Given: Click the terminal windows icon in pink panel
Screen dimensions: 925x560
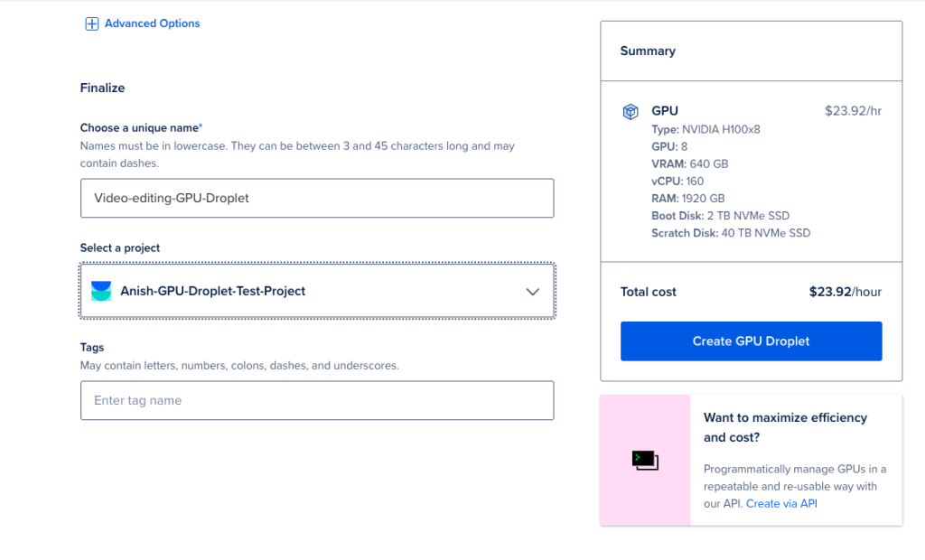Looking at the screenshot, I should [645, 461].
